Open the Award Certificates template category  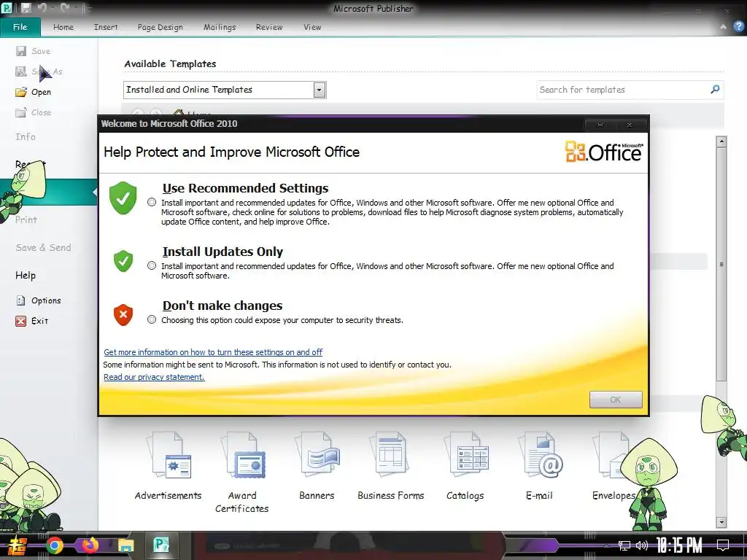click(x=242, y=472)
